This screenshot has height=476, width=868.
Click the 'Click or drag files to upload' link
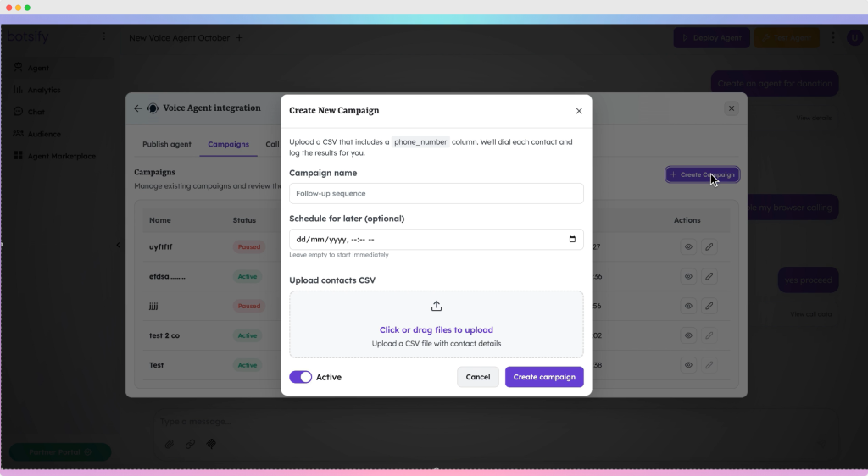click(x=436, y=330)
